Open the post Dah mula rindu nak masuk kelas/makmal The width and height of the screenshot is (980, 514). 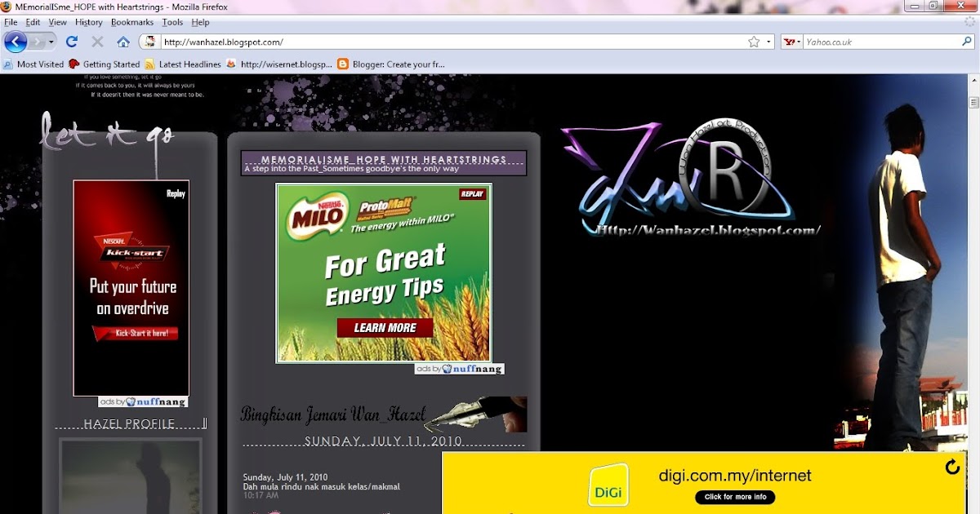[x=322, y=487]
